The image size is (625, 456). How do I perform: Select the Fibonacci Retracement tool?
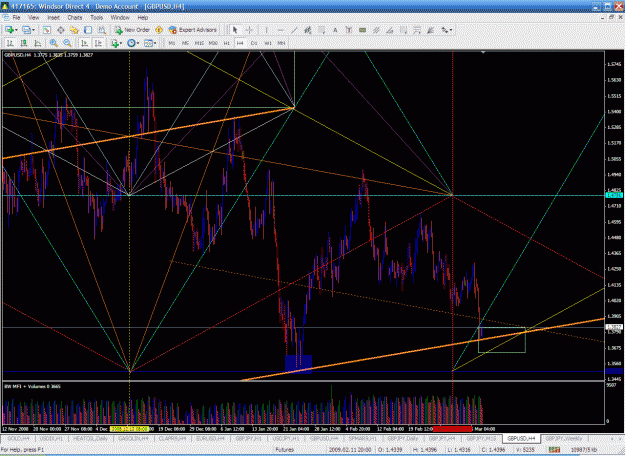tap(321, 30)
